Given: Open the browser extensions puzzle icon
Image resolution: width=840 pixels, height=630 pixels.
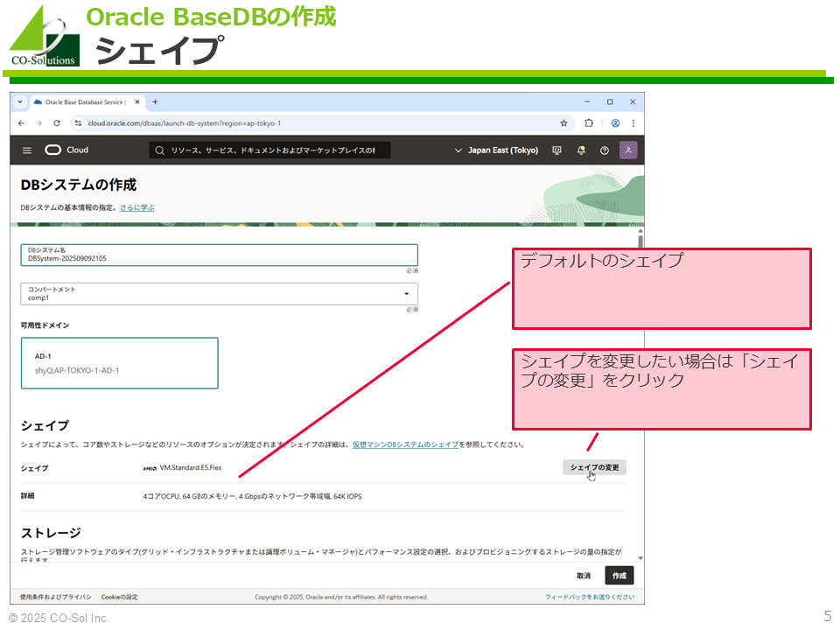Looking at the screenshot, I should (x=589, y=123).
